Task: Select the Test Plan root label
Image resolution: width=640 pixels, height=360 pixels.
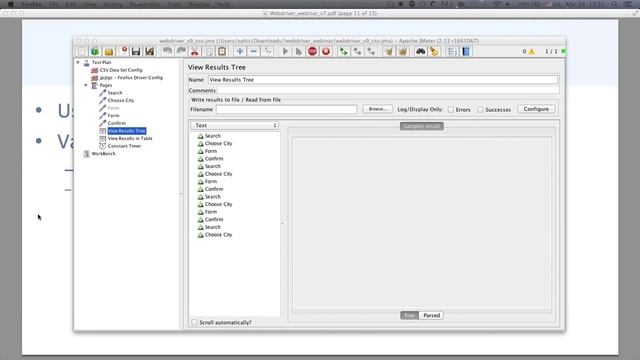Action: [101, 62]
